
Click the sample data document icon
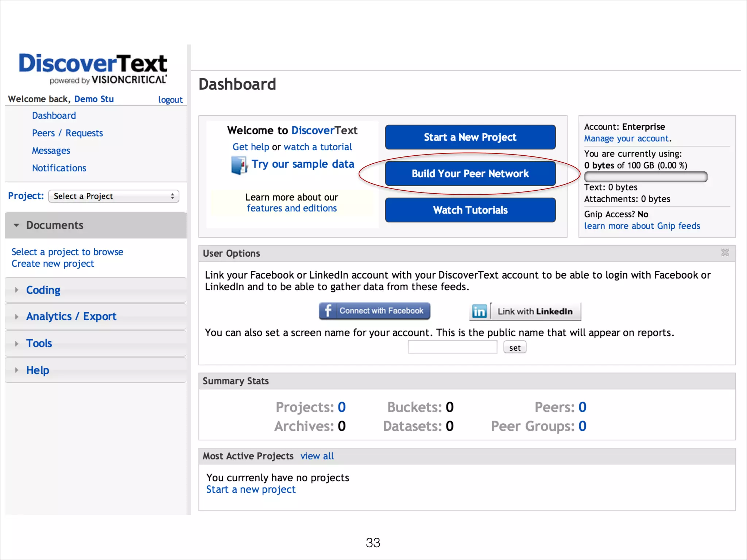239,165
